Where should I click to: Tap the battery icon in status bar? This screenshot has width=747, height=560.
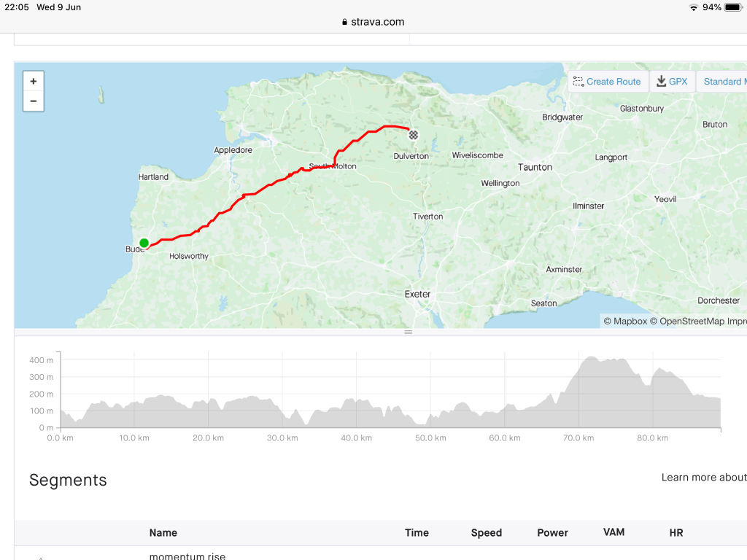pyautogui.click(x=732, y=7)
